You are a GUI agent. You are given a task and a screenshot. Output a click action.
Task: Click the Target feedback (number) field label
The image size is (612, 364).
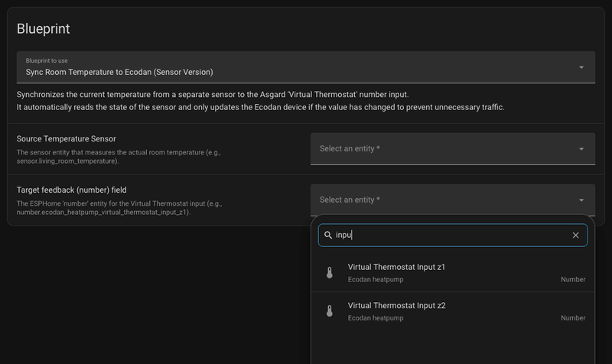pyautogui.click(x=71, y=190)
